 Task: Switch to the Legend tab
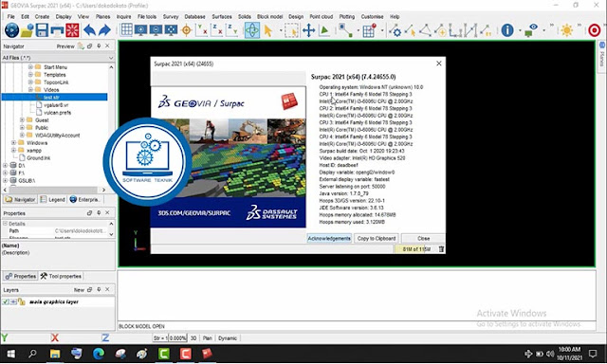click(53, 200)
